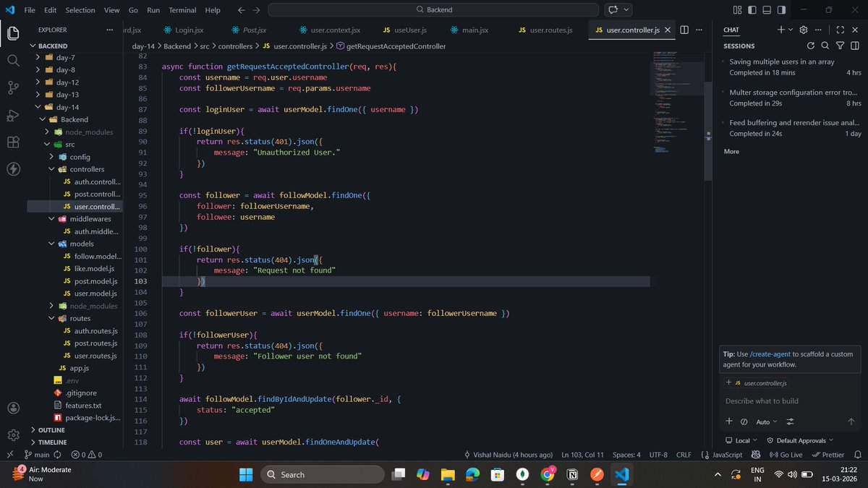868x488 pixels.
Task: Open the Extensions view
Action: point(13,142)
